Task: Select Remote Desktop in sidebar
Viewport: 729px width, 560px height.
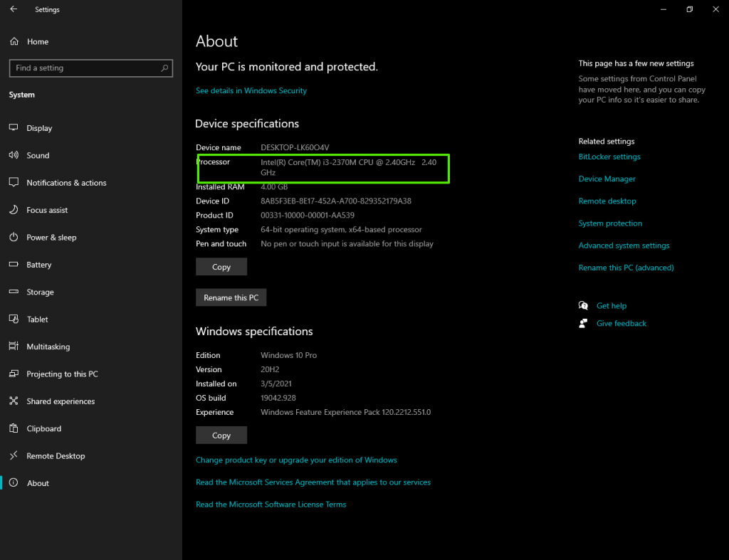Action: tap(56, 456)
